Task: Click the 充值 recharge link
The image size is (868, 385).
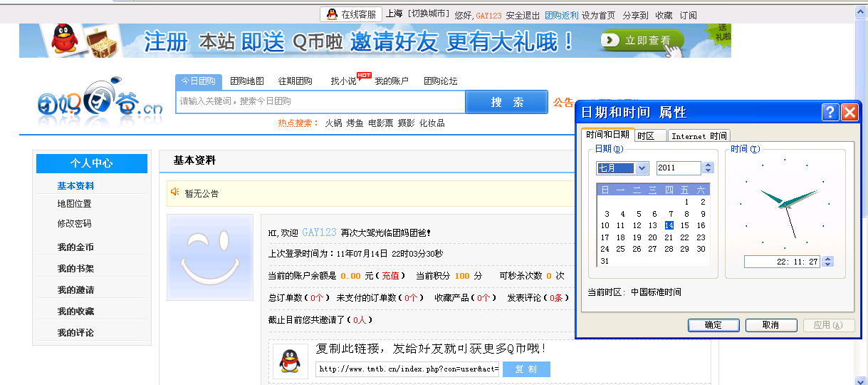Action: click(x=391, y=276)
